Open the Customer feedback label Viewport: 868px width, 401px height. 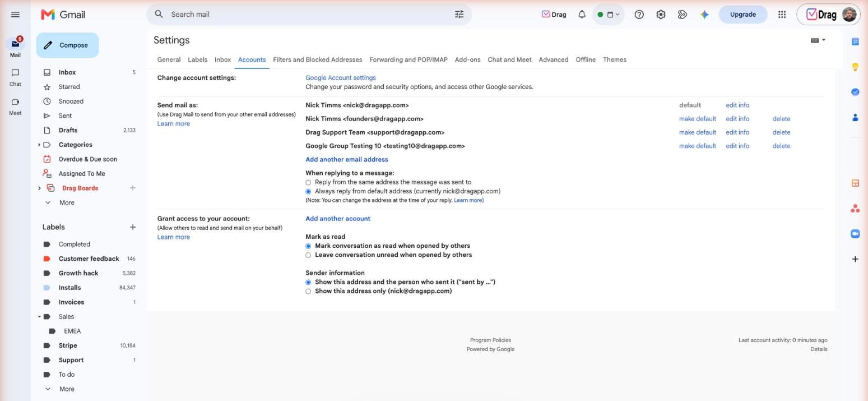coord(90,259)
